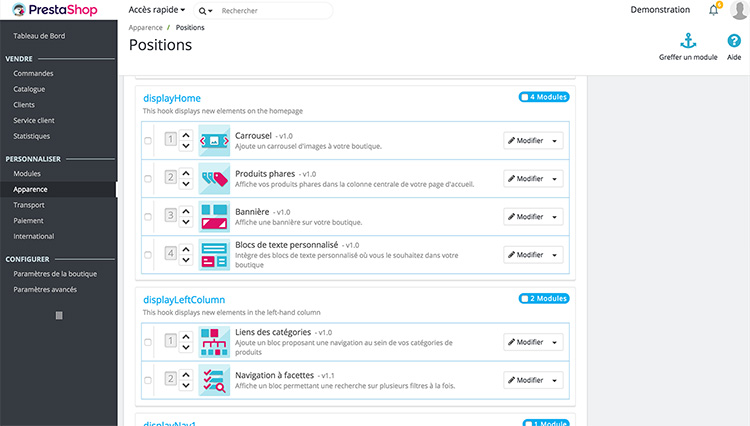This screenshot has height=426, width=750.
Task: Expand the dropdown arrow next to Carrousel Modifier
Action: 555,141
